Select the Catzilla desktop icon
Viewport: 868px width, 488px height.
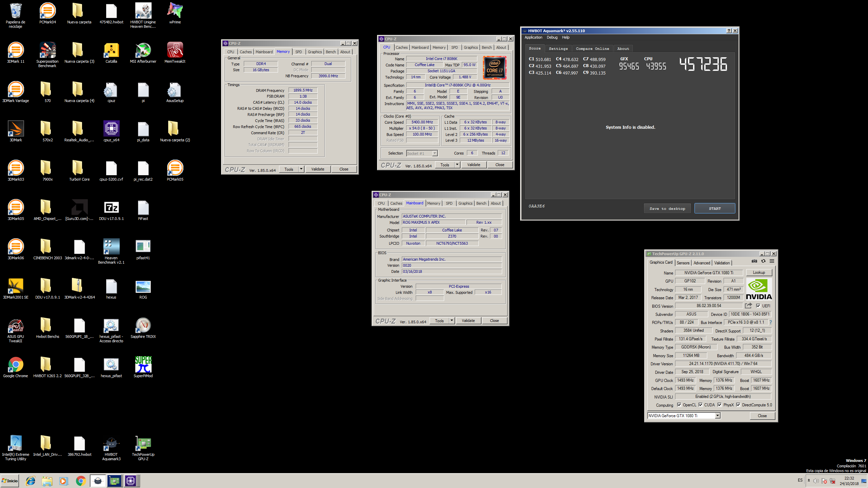111,53
